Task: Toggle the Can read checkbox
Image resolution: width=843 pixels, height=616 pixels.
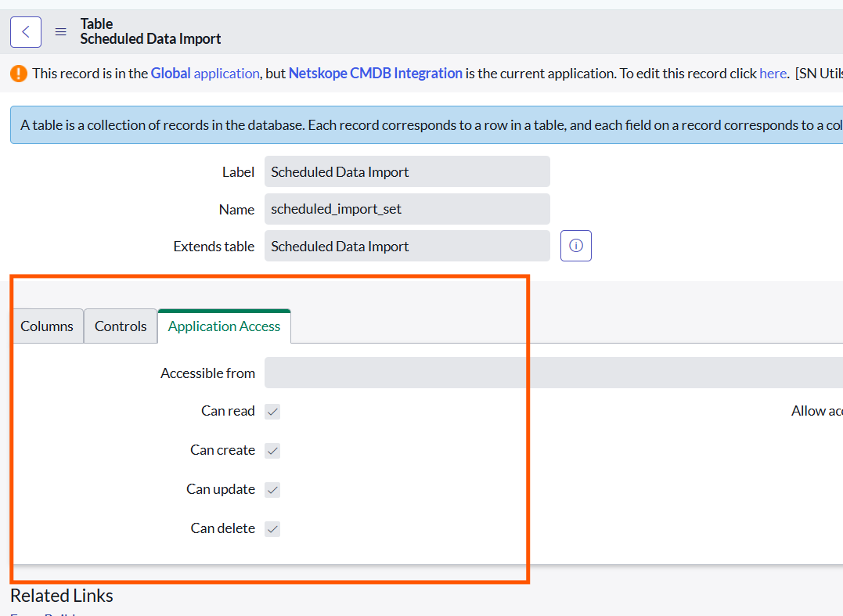Action: click(272, 412)
